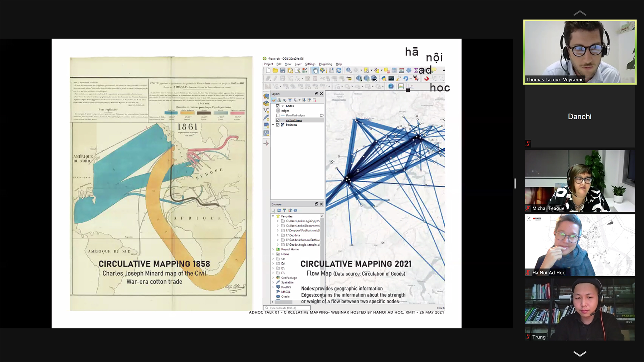
Task: Click the blue info icon in Browser panel
Action: tap(295, 210)
